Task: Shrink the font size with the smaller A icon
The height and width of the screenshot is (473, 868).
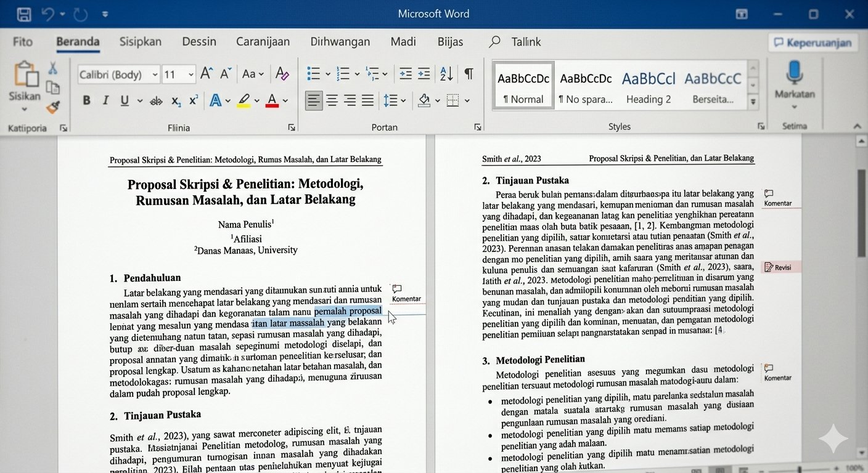Action: point(226,74)
